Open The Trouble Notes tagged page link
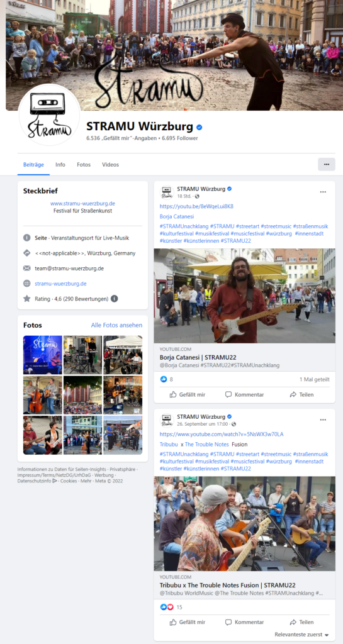Viewport: 343px width, 644px height. click(x=206, y=445)
